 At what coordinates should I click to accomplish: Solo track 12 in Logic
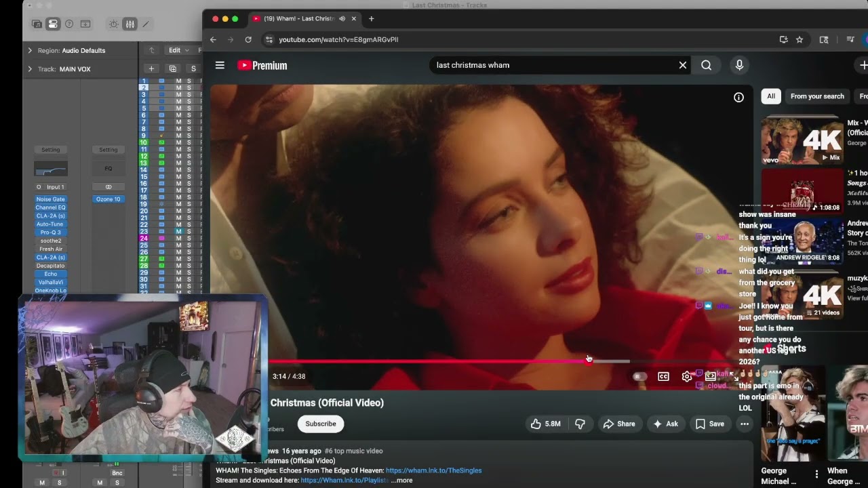tap(189, 157)
